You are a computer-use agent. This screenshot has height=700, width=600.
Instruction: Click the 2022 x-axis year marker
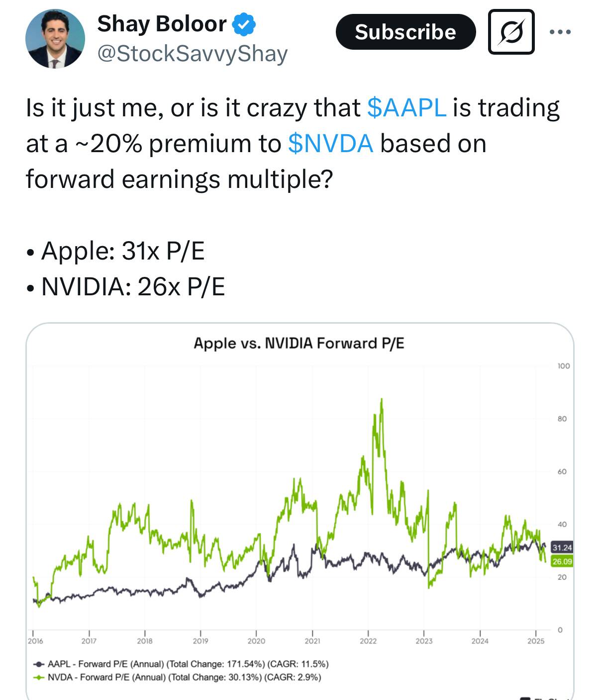pos(368,641)
